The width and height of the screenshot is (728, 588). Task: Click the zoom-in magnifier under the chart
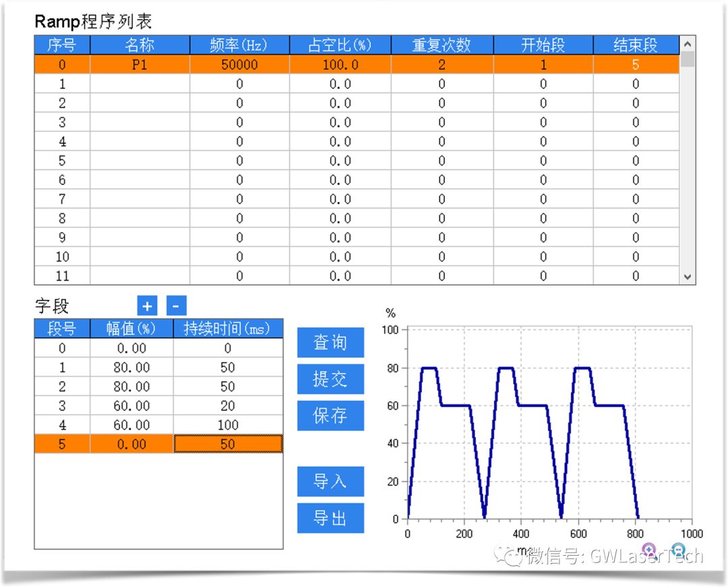pyautogui.click(x=649, y=550)
